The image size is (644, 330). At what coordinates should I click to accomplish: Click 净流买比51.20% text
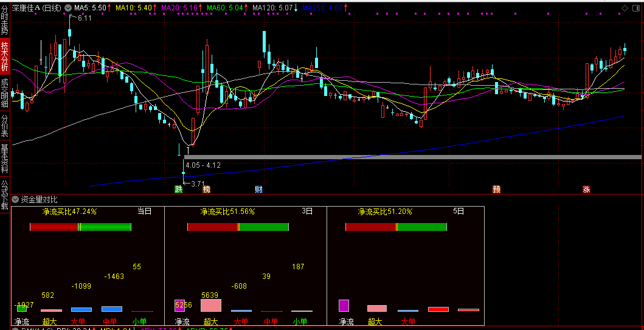pos(385,211)
